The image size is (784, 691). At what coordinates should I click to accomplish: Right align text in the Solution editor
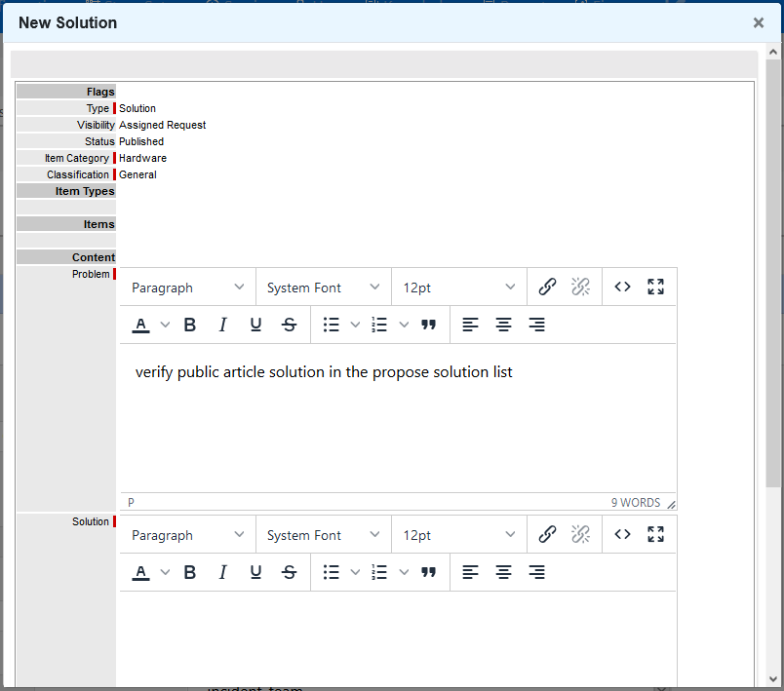(536, 572)
